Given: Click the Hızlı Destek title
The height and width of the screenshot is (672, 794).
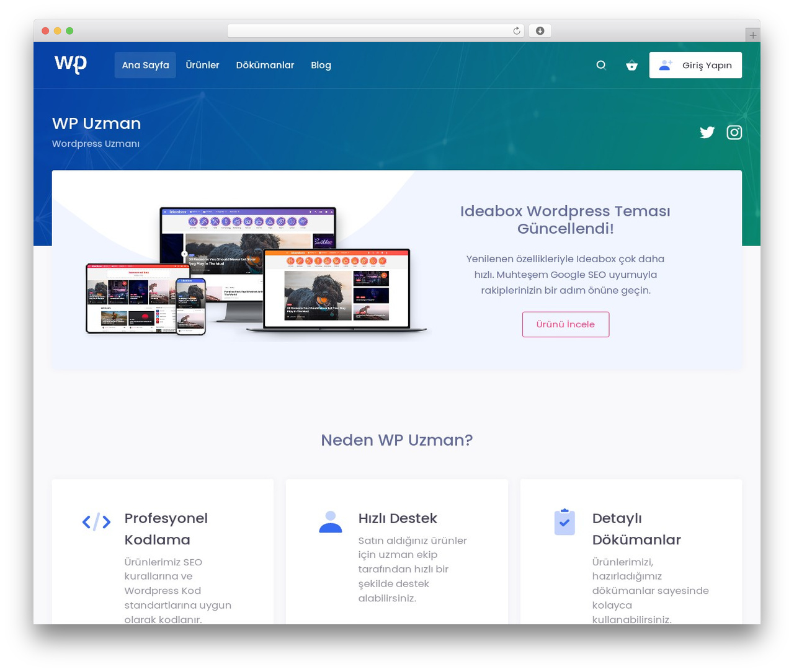Looking at the screenshot, I should (398, 518).
